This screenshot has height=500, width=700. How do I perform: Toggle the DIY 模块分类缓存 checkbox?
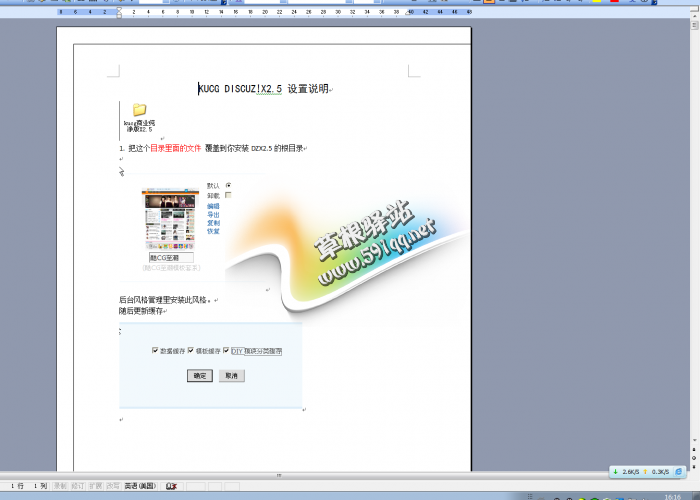coord(226,350)
